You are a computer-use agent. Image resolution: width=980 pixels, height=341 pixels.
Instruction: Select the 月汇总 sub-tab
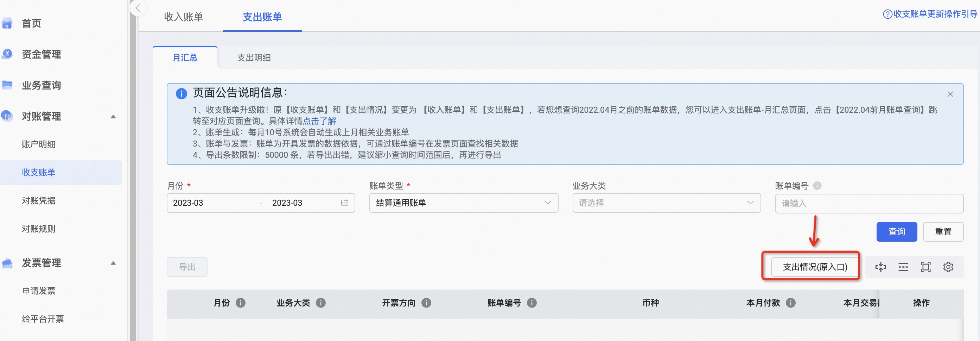pyautogui.click(x=185, y=57)
